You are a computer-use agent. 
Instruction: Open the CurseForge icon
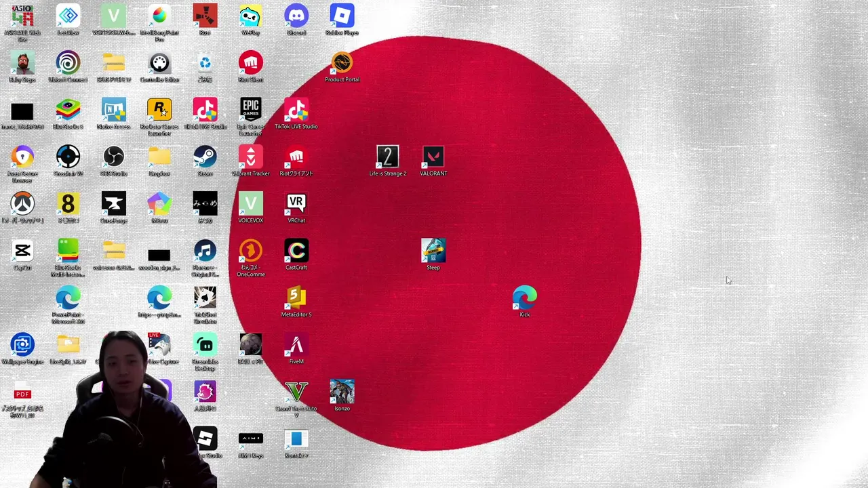point(113,204)
